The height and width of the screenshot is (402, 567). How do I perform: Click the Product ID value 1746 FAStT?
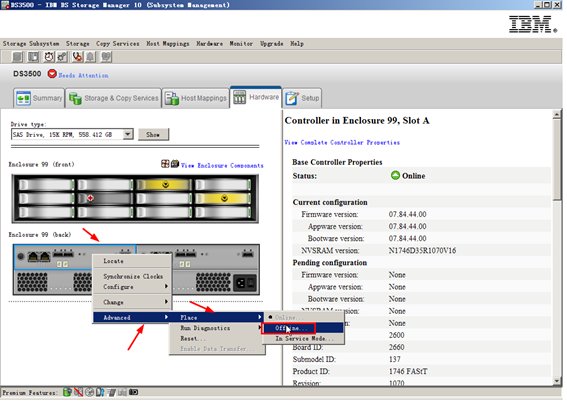[x=408, y=371]
